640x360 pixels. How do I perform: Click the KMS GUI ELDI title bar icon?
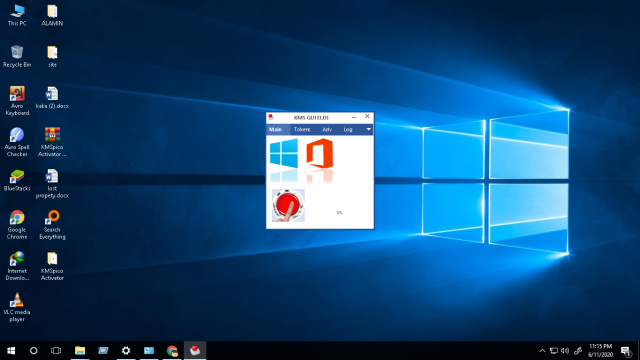pyautogui.click(x=271, y=117)
